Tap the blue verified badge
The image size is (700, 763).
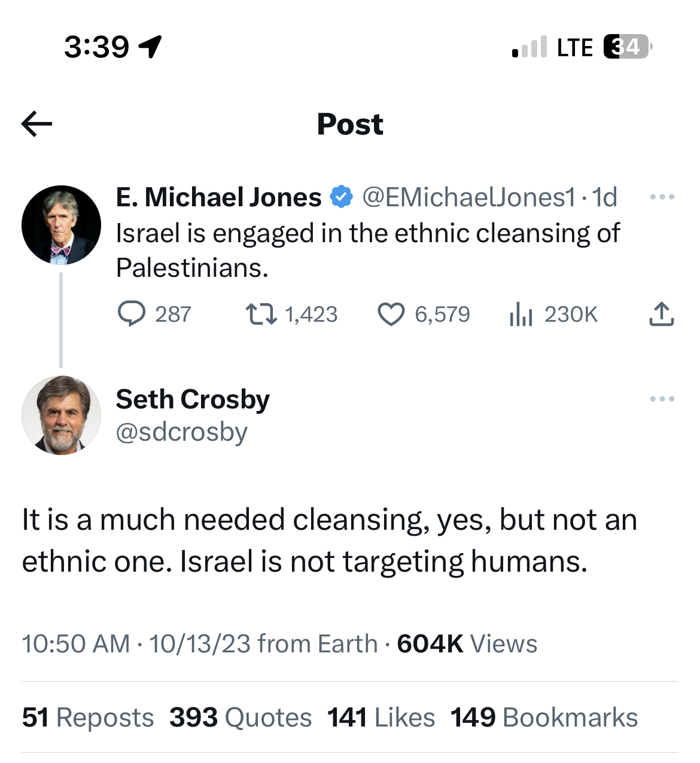tap(342, 197)
